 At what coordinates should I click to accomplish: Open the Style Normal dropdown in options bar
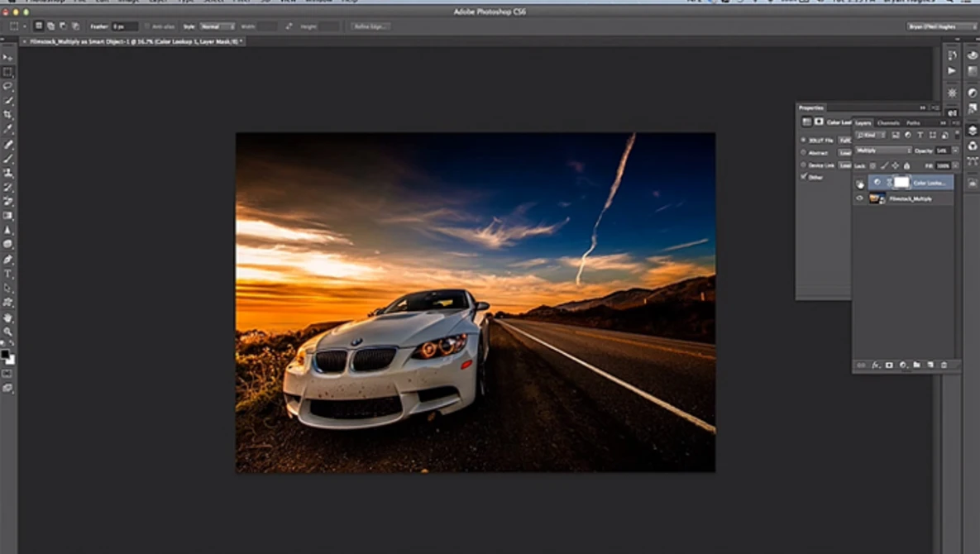(x=218, y=26)
